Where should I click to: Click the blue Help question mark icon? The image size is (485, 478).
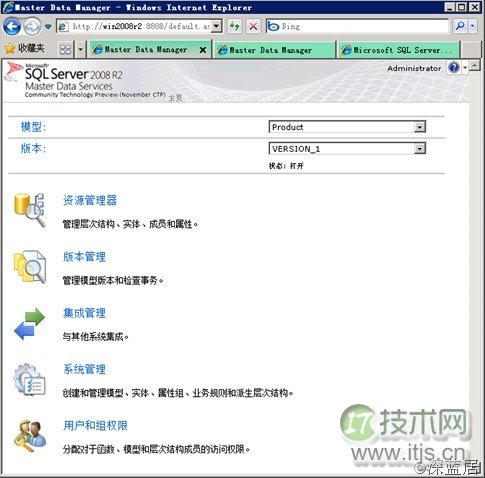(454, 68)
